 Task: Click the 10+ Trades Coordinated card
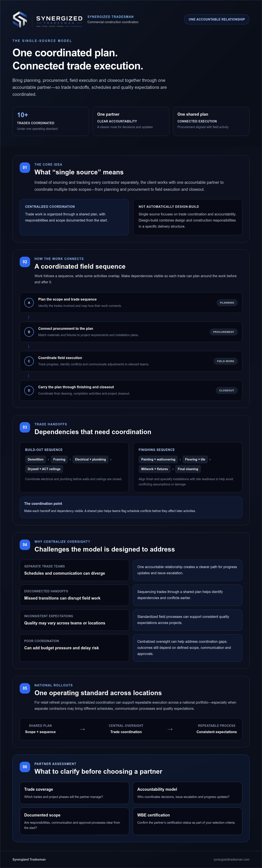coord(51,121)
